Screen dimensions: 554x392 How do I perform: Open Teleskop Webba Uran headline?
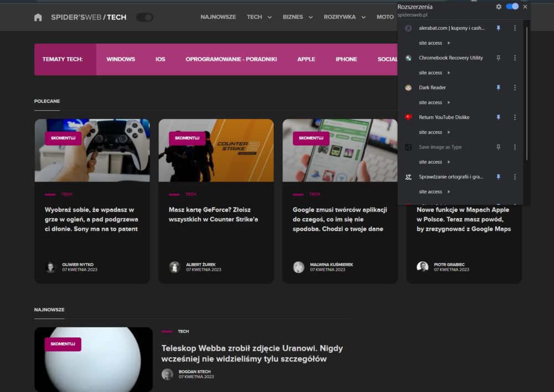coord(252,353)
